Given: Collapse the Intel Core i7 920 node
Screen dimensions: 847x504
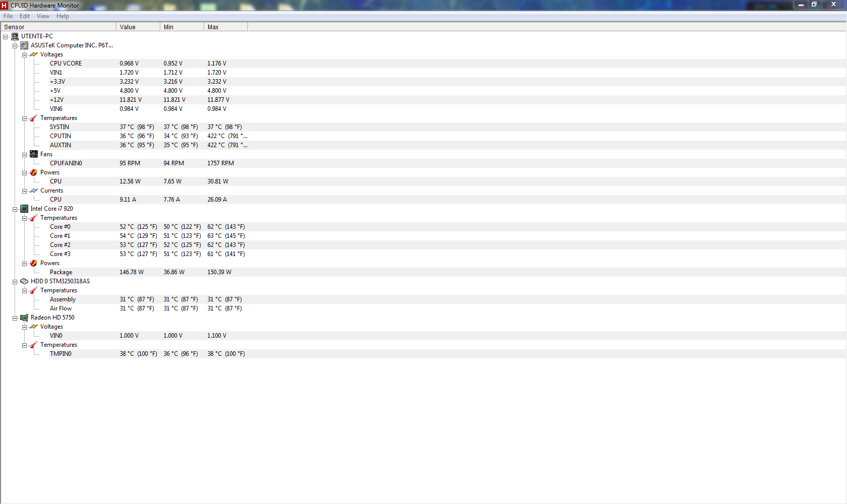Looking at the screenshot, I should [x=15, y=209].
